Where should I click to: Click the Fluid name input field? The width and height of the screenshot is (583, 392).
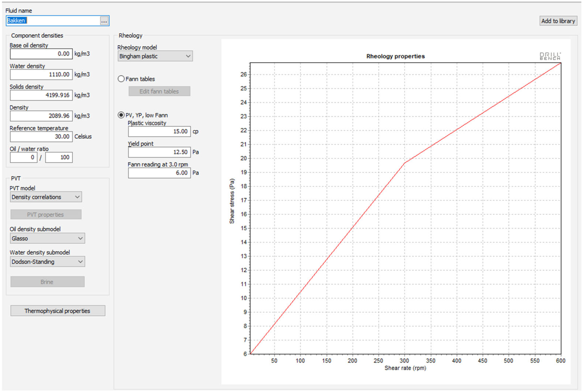click(x=53, y=21)
